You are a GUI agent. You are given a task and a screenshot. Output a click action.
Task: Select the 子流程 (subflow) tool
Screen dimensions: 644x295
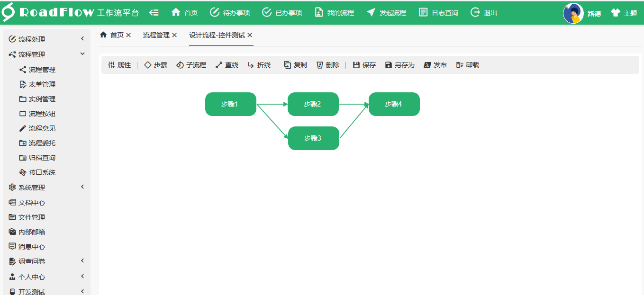[192, 65]
